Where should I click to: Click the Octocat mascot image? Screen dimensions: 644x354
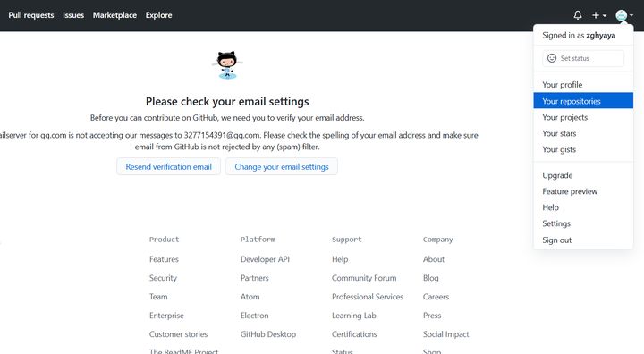(x=227, y=65)
